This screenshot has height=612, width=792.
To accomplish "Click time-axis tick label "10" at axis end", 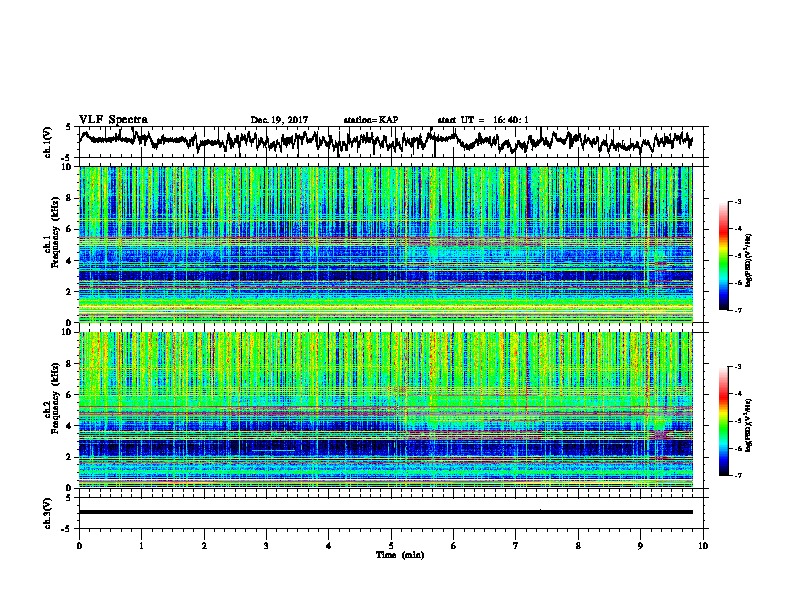I will click(x=703, y=546).
